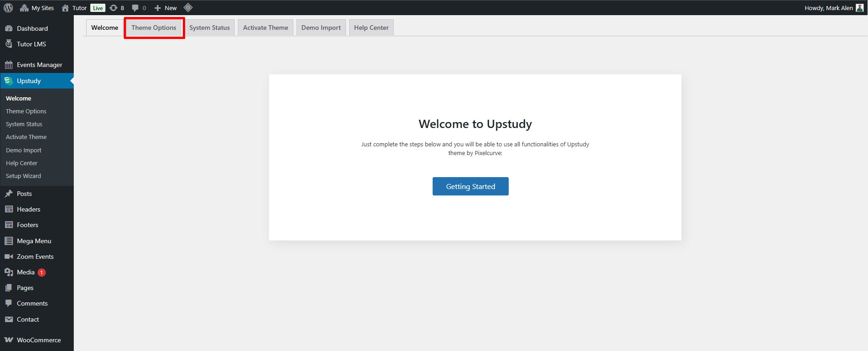Open Setup Wizard in sidebar submenu
This screenshot has width=868, height=351.
tap(23, 176)
